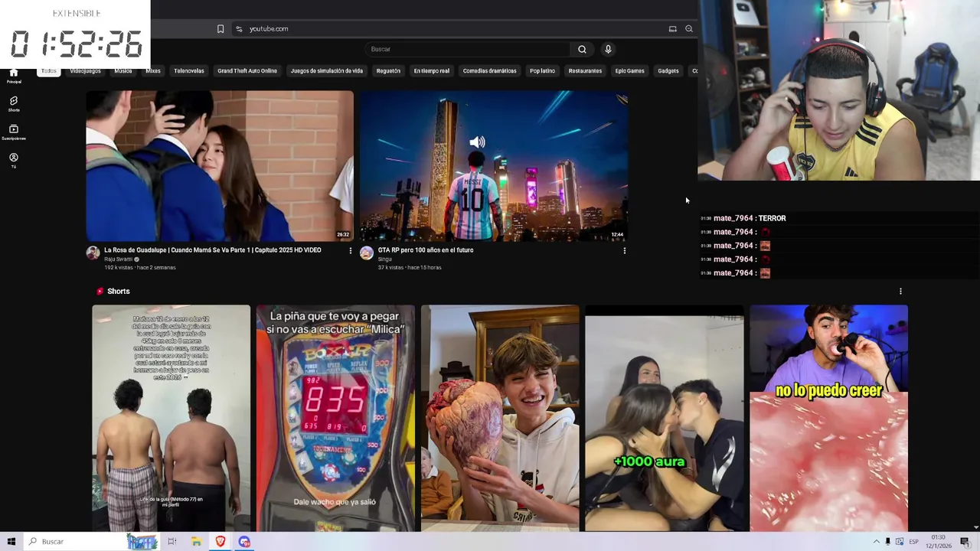Screen dimensions: 980x551
Task: Bookmark the page via address bar icon
Action: click(220, 29)
